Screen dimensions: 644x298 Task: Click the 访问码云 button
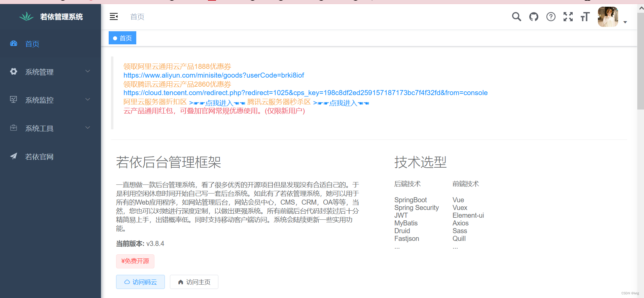[x=140, y=282]
